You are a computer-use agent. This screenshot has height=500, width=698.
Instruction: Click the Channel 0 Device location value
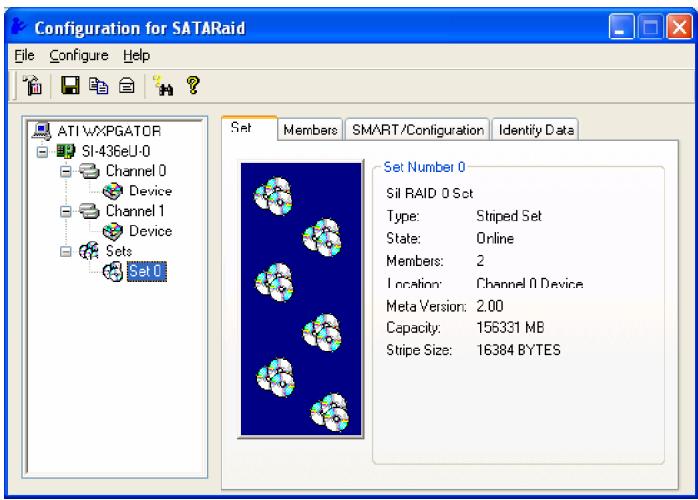530,284
